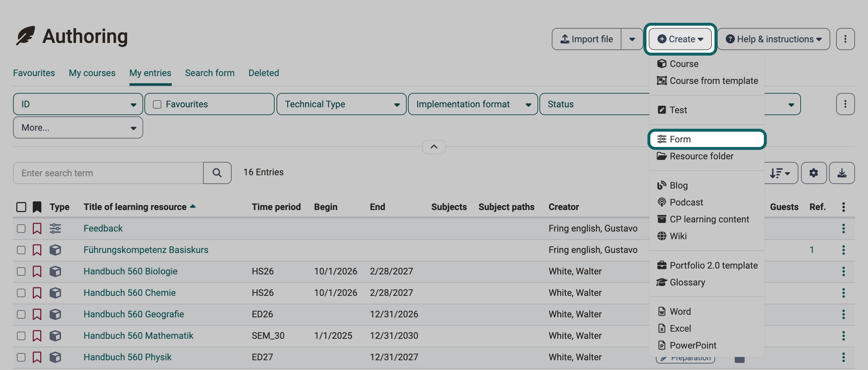This screenshot has width=868, height=370.
Task: Open column header three-dot menu
Action: pyautogui.click(x=843, y=207)
